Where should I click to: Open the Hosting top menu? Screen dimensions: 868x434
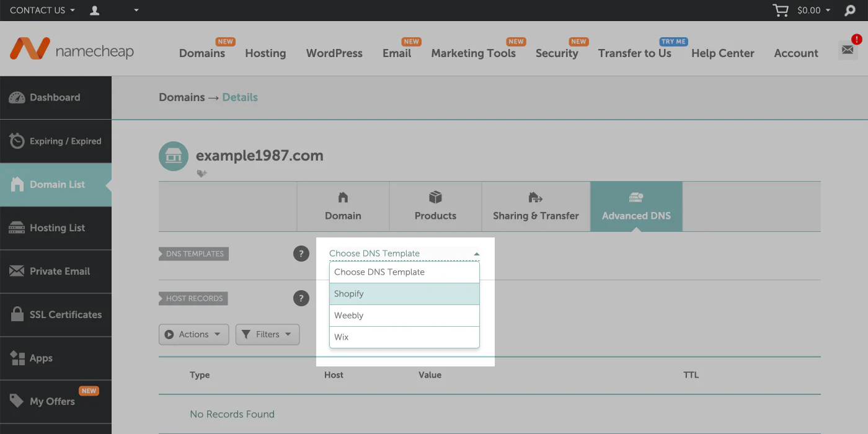click(265, 53)
